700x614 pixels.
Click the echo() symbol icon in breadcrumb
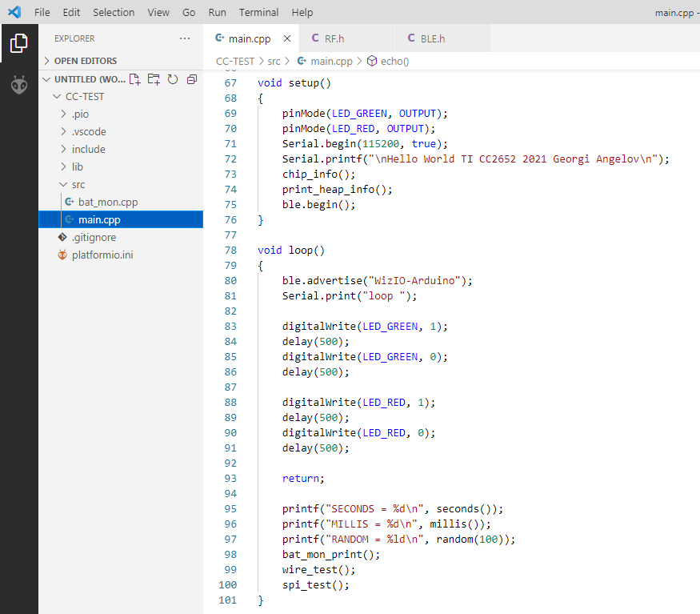click(x=372, y=61)
